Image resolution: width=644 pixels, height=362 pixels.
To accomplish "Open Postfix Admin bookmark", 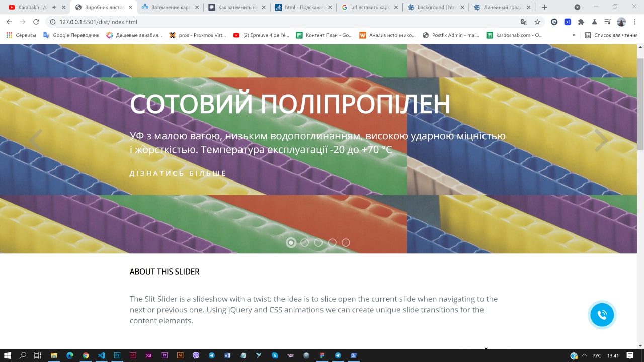I will [x=451, y=35].
